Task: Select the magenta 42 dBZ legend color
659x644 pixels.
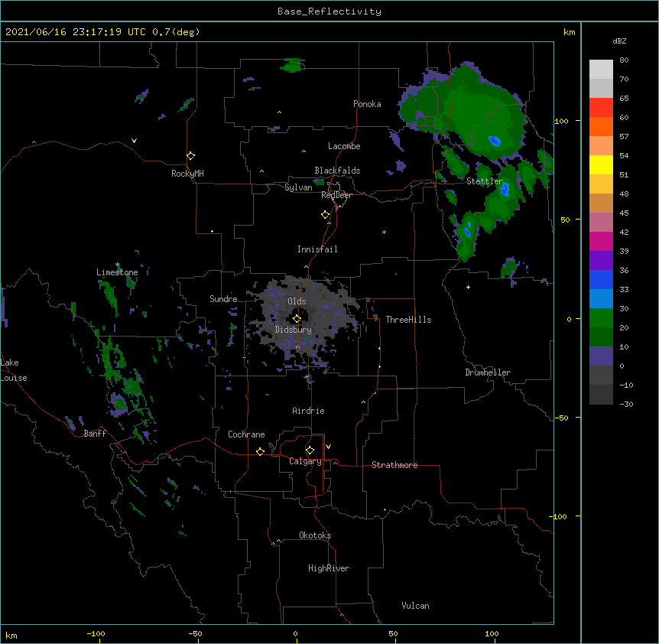Action: coord(601,241)
